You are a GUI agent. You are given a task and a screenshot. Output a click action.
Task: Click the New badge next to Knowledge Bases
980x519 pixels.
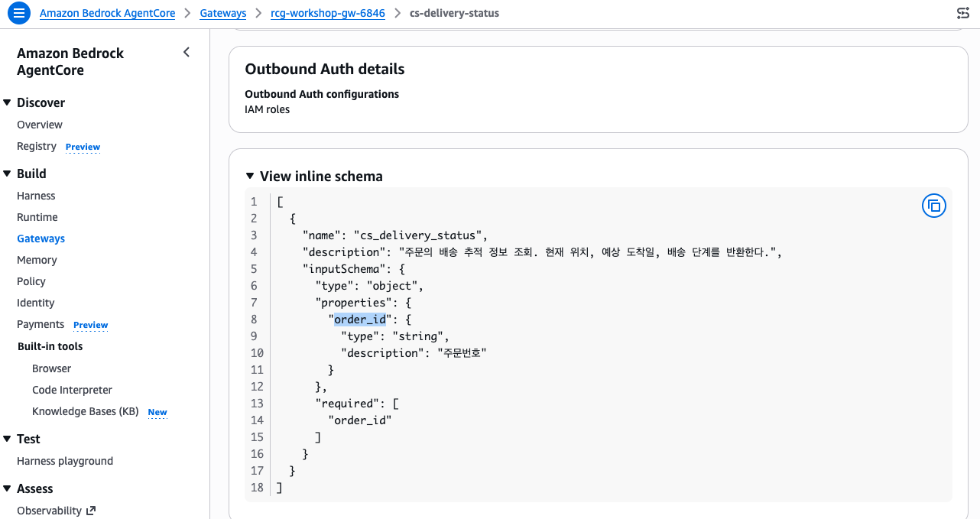pos(157,412)
